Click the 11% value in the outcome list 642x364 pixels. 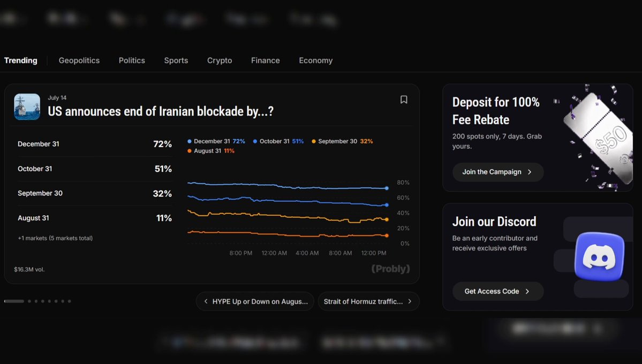coord(164,218)
